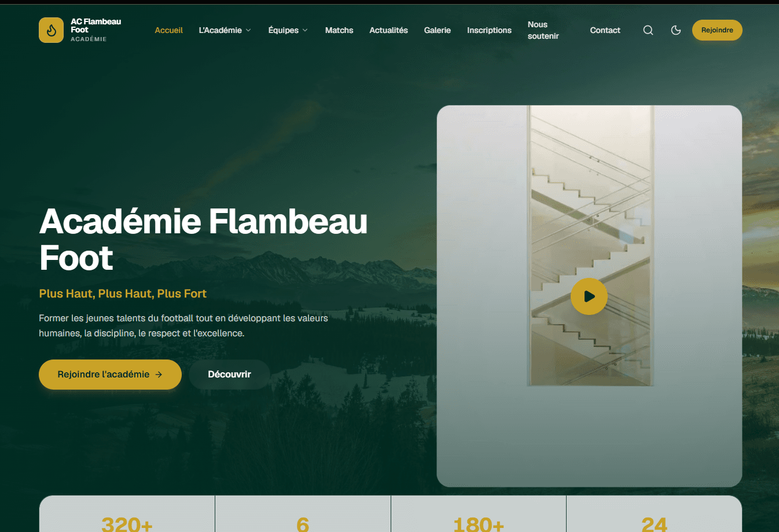Toggle dark mode with moon icon
Image resolution: width=779 pixels, height=532 pixels.
click(676, 30)
